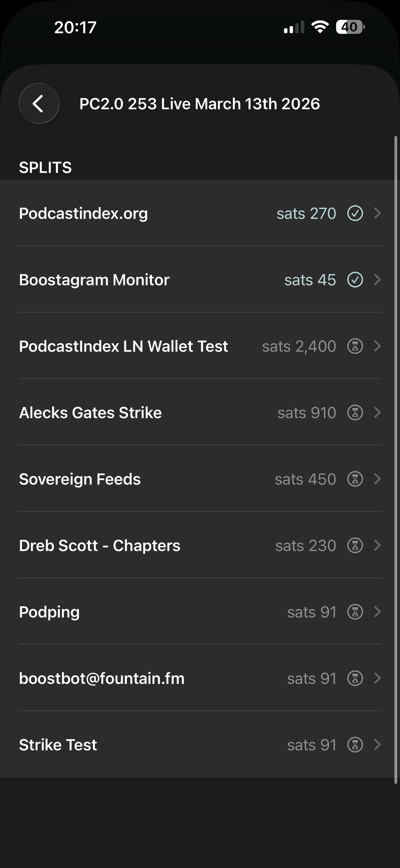Tap the sats 2,400 amount
The image size is (400, 868).
(299, 346)
